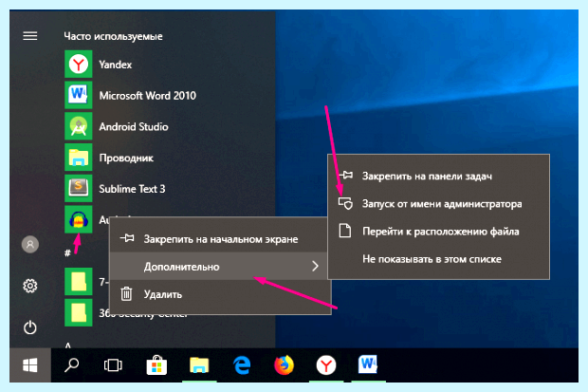The height and width of the screenshot is (392, 588).
Task: Select Удалить in context menu
Action: coord(220,294)
